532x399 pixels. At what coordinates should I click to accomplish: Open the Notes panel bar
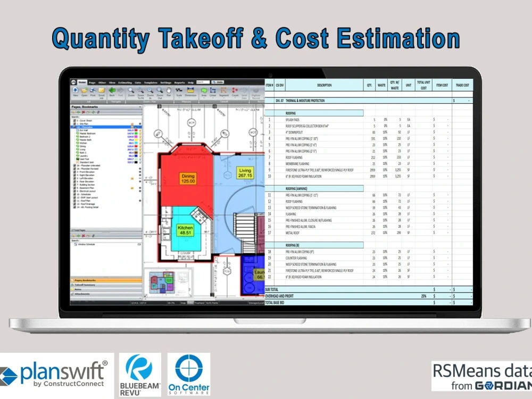click(106, 289)
